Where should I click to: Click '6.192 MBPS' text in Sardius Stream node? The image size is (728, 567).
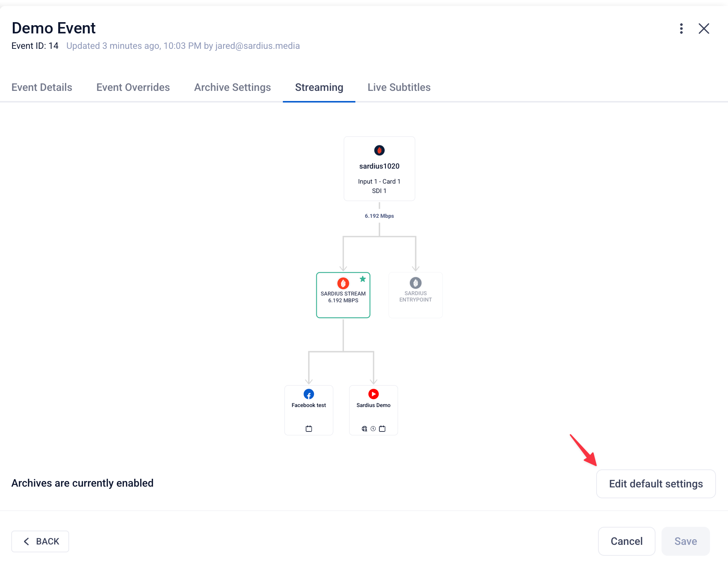pyautogui.click(x=343, y=300)
